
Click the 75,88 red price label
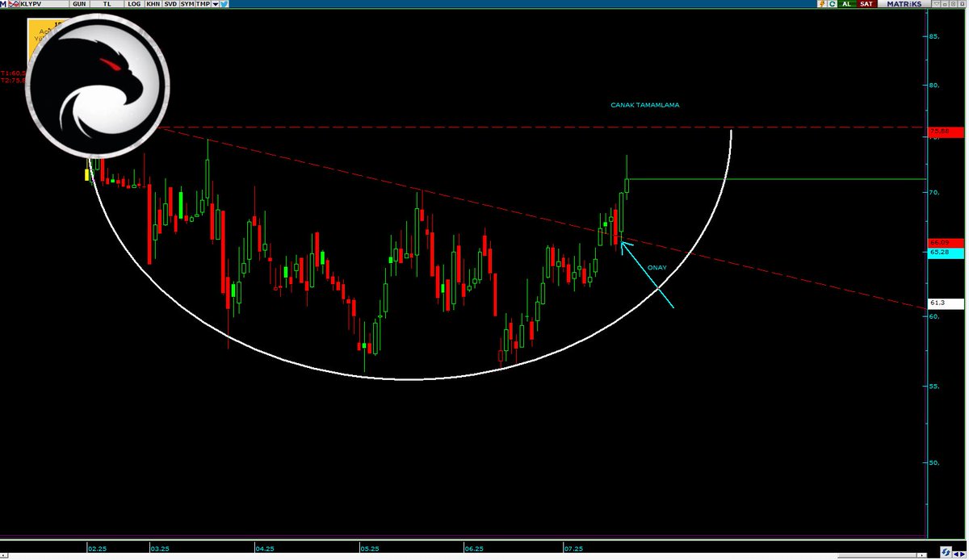coord(946,131)
